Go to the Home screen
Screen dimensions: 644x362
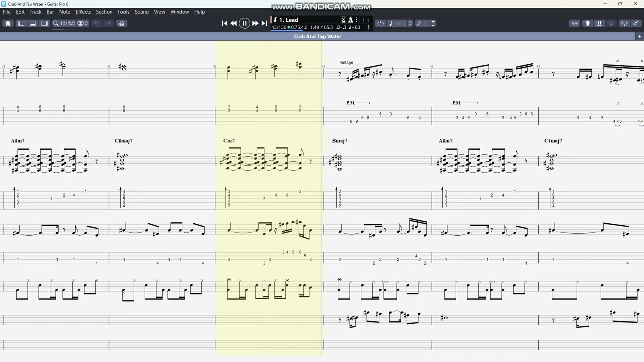pyautogui.click(x=8, y=23)
